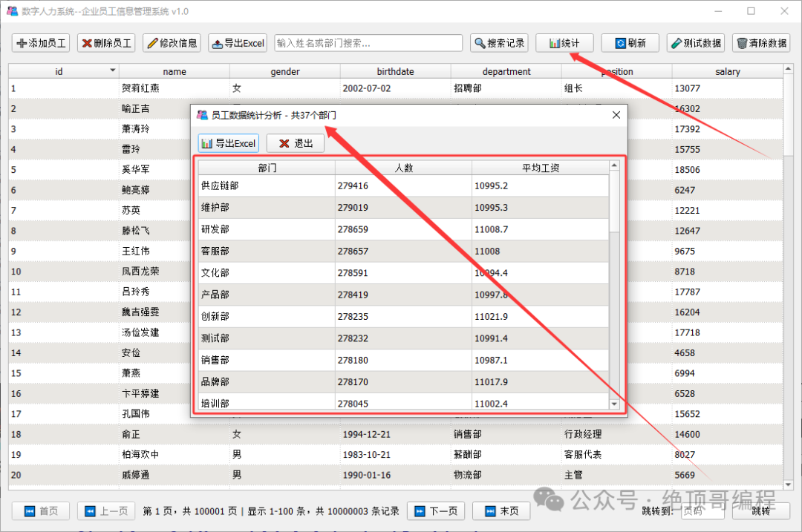Open the 统计 statistics button
The image size is (802, 532).
pyautogui.click(x=564, y=44)
